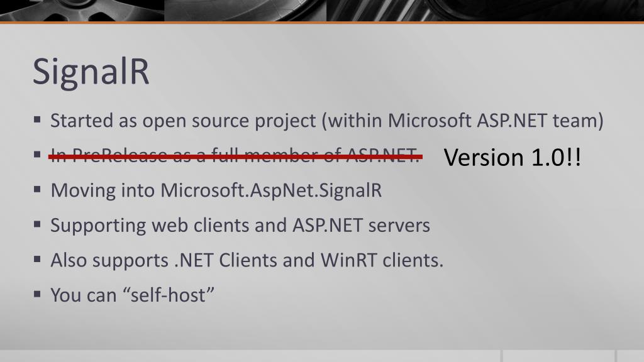The height and width of the screenshot is (362, 644).
Task: Click the 'Version 1.0!!' text
Action: click(x=512, y=157)
